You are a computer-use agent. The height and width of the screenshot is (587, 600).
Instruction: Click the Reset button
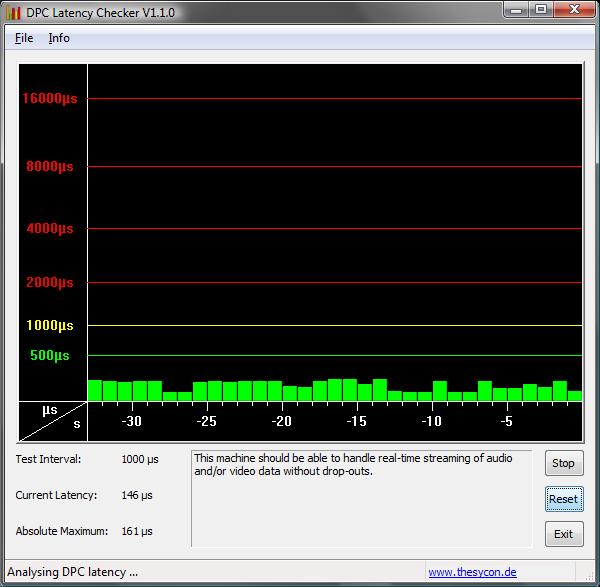click(564, 499)
